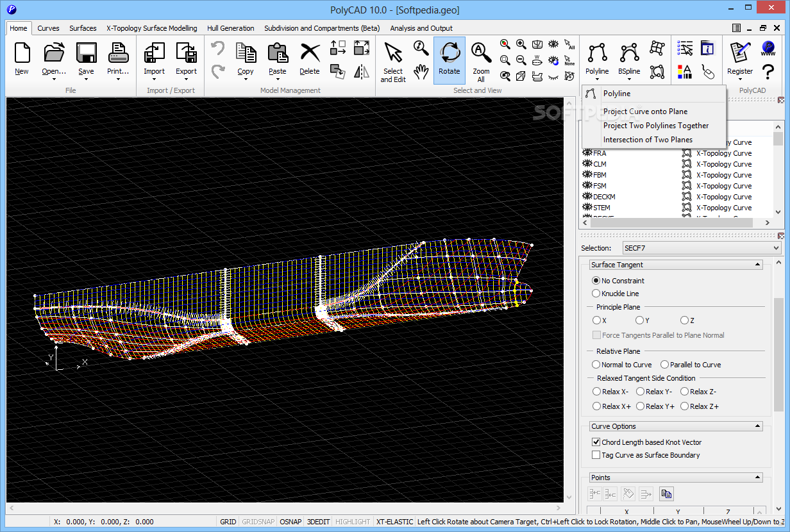
Task: Select the Knuckle Line radio button
Action: click(x=596, y=293)
